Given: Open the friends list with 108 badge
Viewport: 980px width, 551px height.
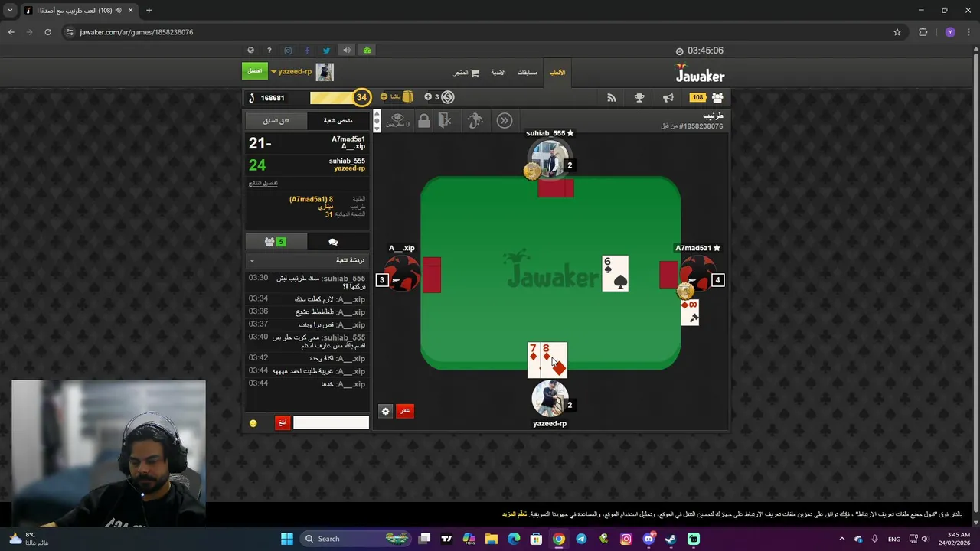Looking at the screenshot, I should point(707,98).
